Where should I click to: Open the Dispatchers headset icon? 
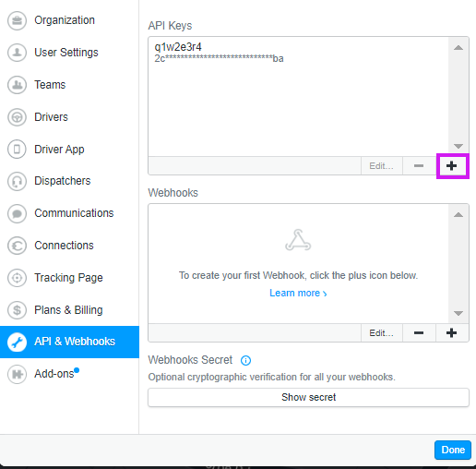pos(17,181)
